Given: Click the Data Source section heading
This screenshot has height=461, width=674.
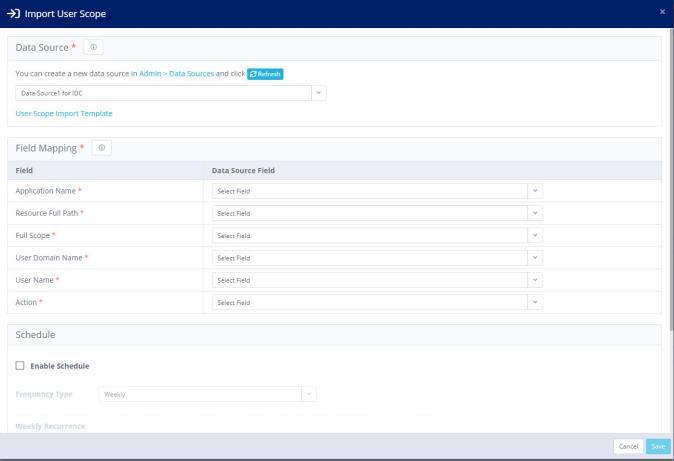Looking at the screenshot, I should click(x=42, y=48).
